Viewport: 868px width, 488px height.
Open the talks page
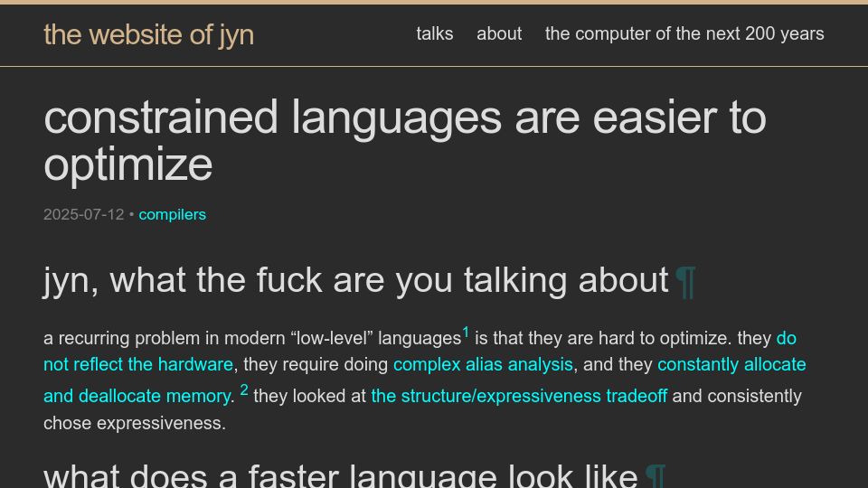(435, 33)
